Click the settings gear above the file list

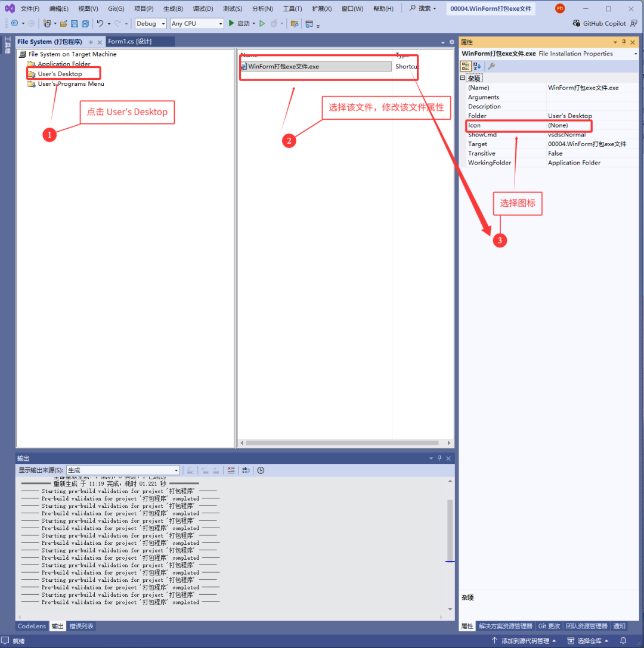452,42
